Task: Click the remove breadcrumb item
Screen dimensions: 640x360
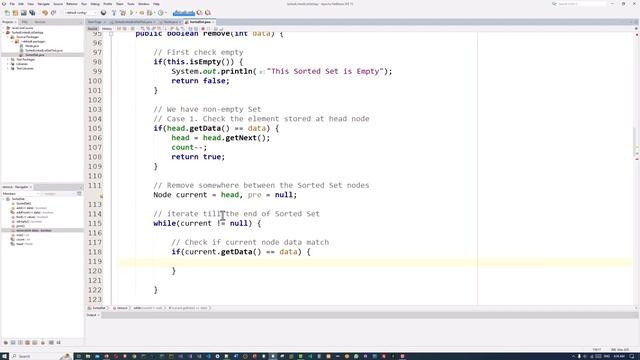Action: point(122,308)
